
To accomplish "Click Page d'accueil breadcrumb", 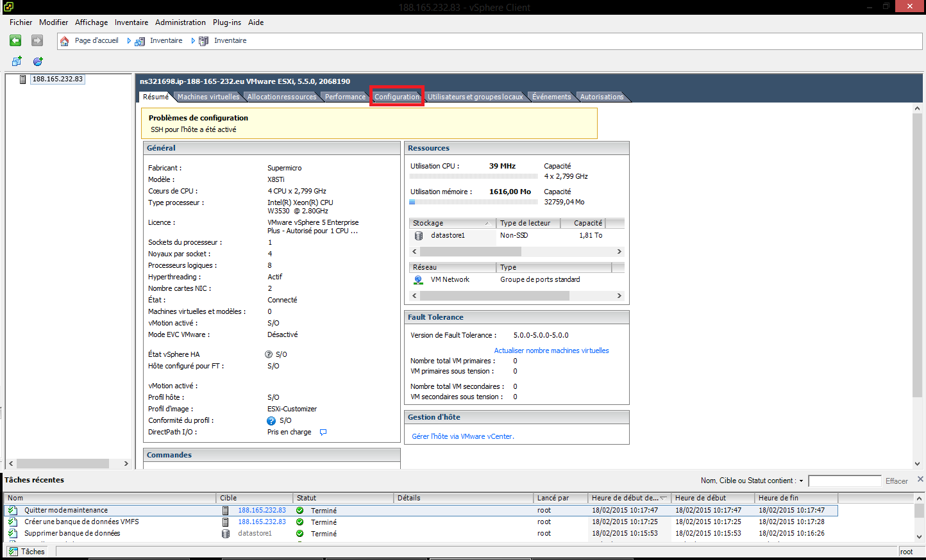I will [96, 40].
